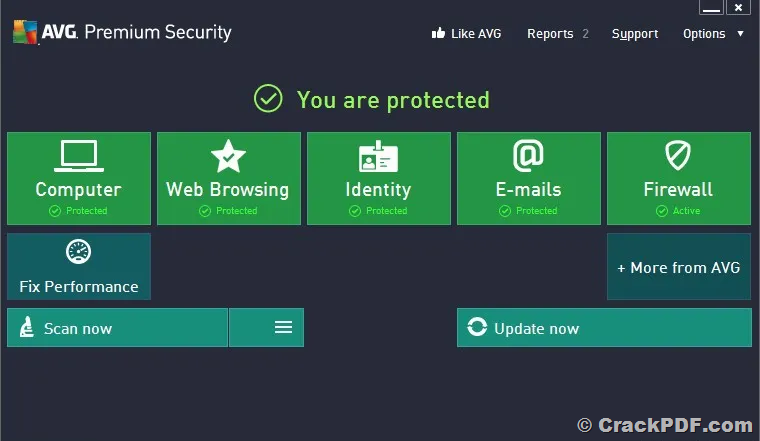
Task: Click the ID badge icon on Identity tile
Action: 378,157
